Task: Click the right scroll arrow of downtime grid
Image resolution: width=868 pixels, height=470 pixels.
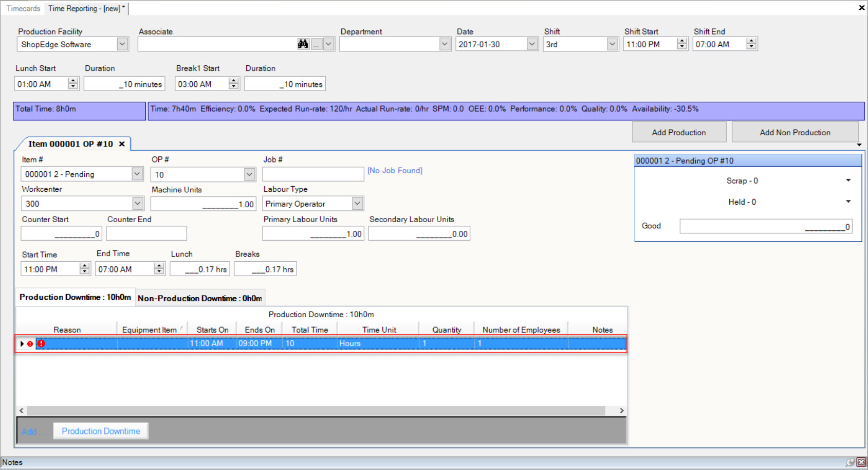Action: click(x=621, y=410)
